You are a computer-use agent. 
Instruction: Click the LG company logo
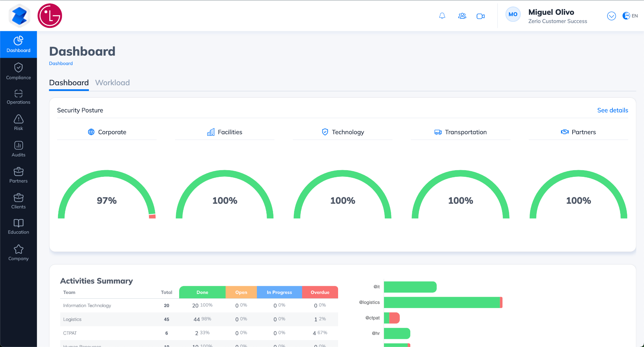click(x=50, y=16)
